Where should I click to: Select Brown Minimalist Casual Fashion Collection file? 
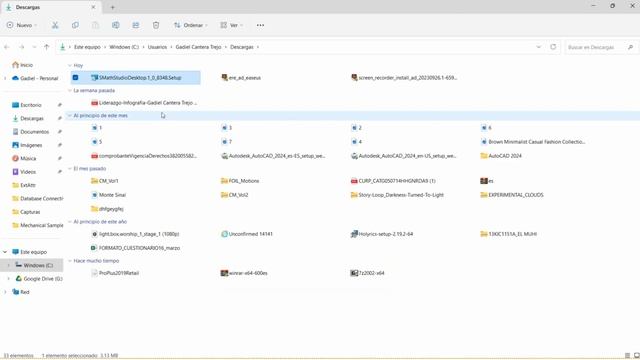pos(533,142)
